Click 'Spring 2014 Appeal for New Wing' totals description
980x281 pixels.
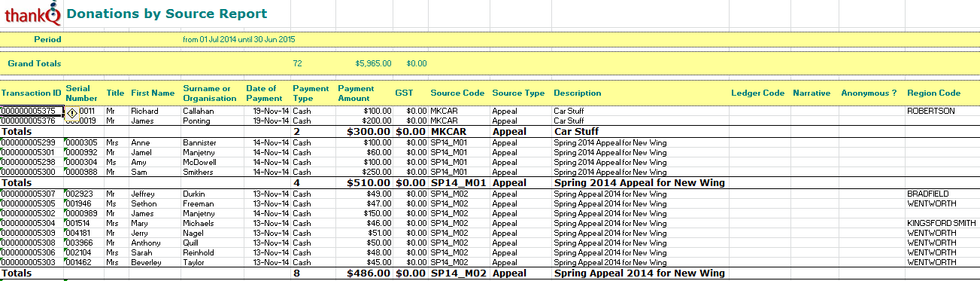[x=639, y=182]
